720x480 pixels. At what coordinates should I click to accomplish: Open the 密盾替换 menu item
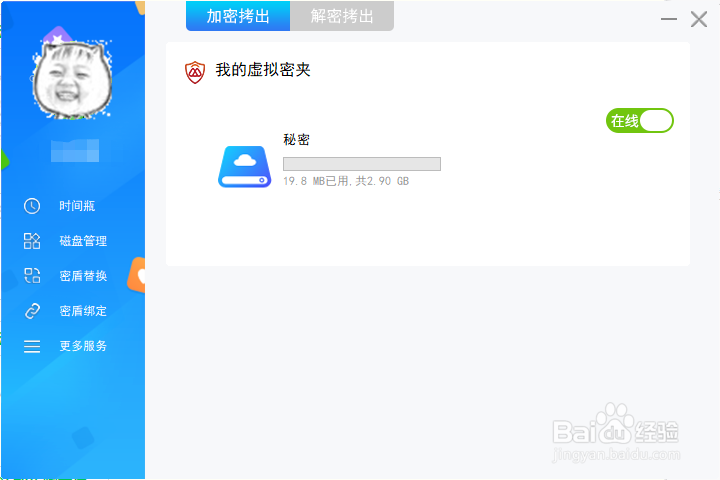coord(83,276)
